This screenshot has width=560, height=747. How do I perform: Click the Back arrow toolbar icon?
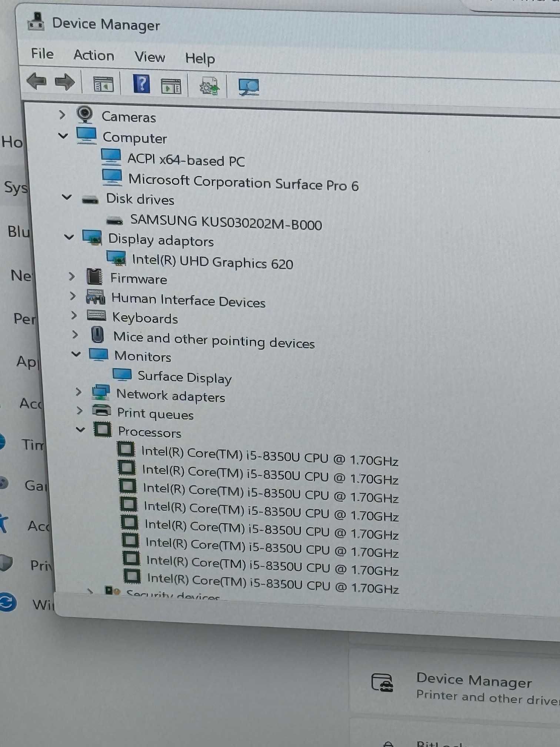(x=37, y=80)
